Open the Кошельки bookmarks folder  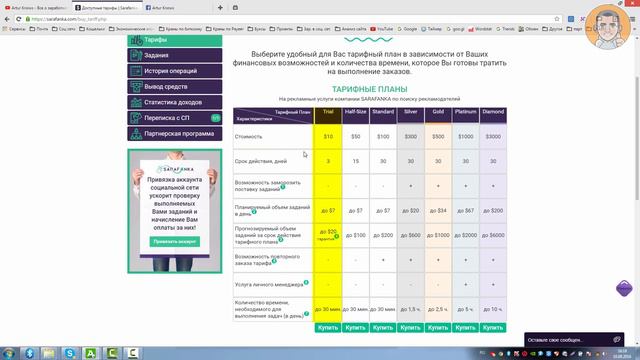92,29
